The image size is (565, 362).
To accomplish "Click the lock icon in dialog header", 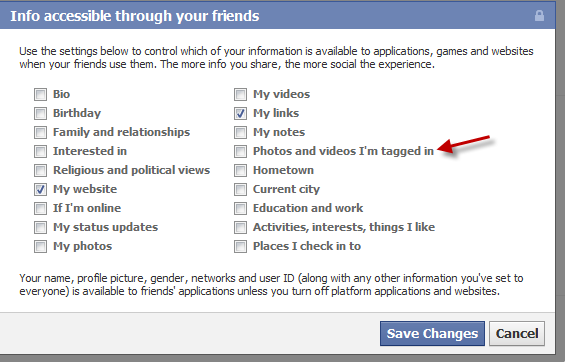I will (539, 16).
